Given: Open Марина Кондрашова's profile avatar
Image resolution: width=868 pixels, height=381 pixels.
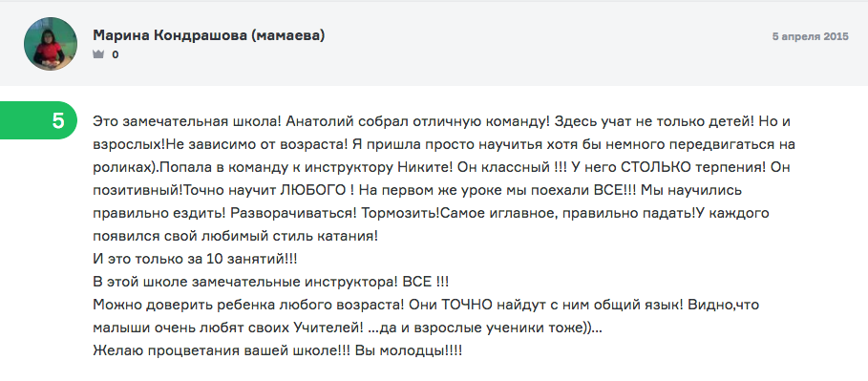Looking at the screenshot, I should click(x=51, y=44).
